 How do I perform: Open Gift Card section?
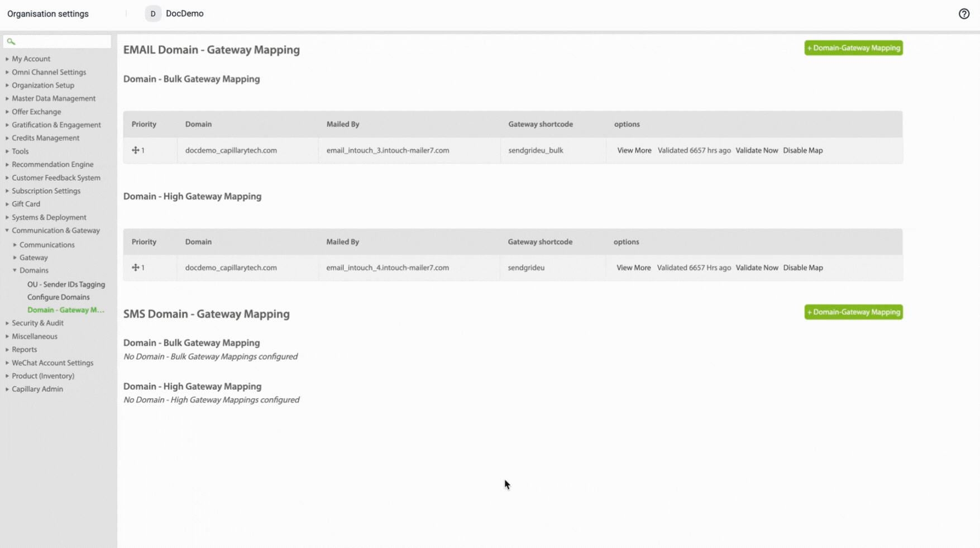coord(26,204)
